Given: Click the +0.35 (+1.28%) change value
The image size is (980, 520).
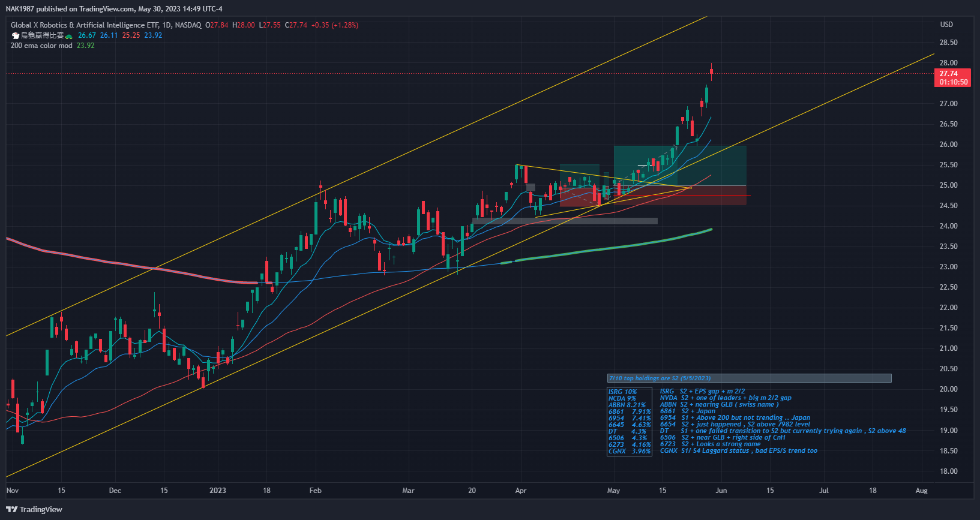Looking at the screenshot, I should (x=334, y=25).
